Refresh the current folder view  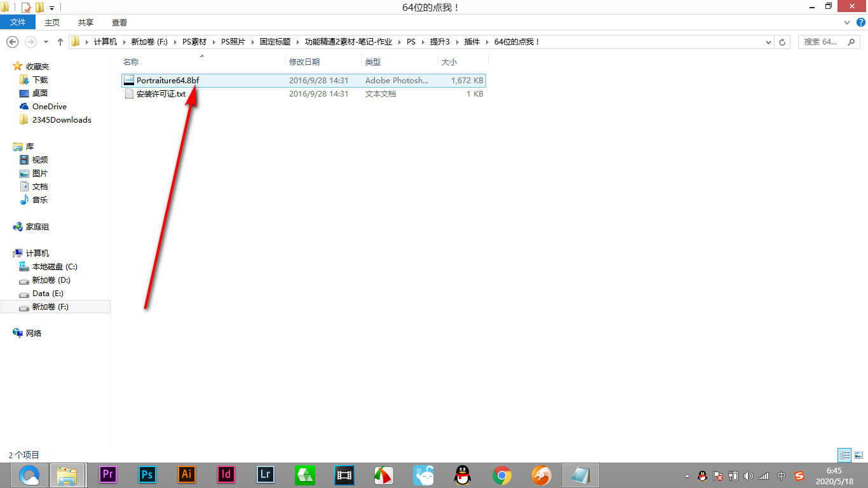[x=783, y=42]
